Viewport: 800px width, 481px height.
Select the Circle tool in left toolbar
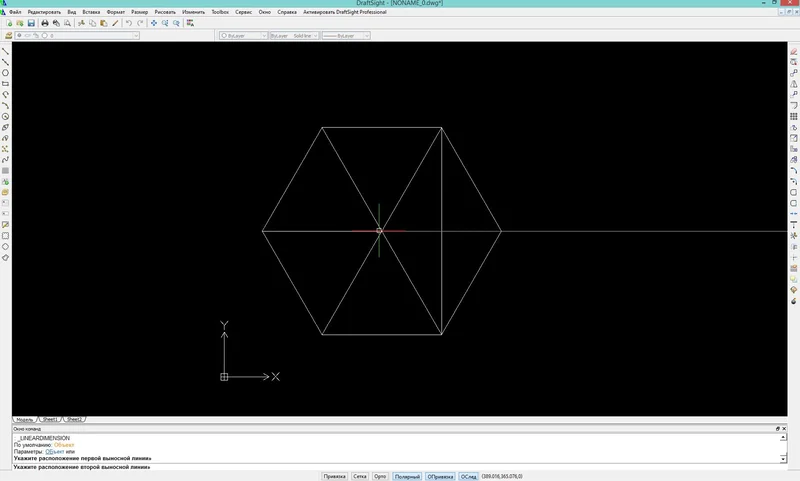click(6, 73)
